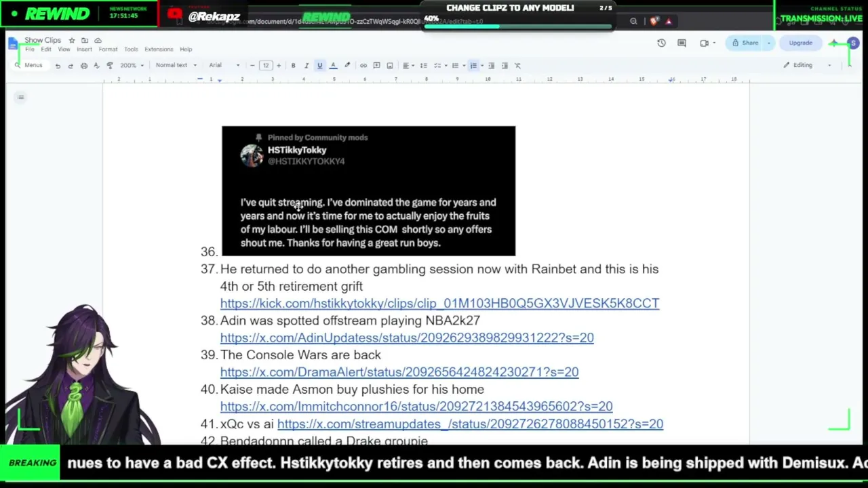Viewport: 868px width, 488px height.
Task: Open the kick.com hstikkytokky clip link
Action: (439, 303)
